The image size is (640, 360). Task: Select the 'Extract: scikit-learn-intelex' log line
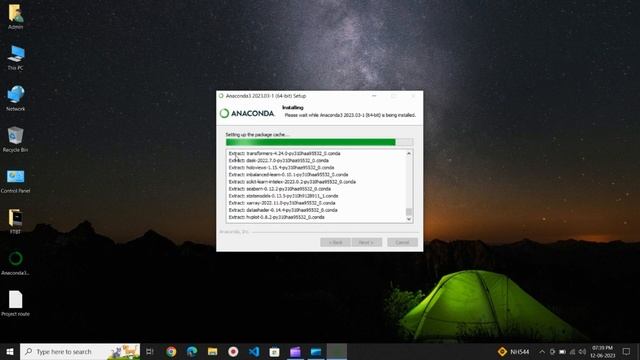pyautogui.click(x=292, y=182)
